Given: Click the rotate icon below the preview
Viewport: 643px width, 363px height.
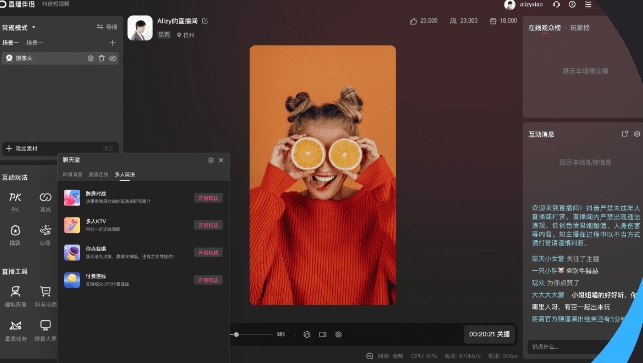Looking at the screenshot, I should tap(307, 335).
